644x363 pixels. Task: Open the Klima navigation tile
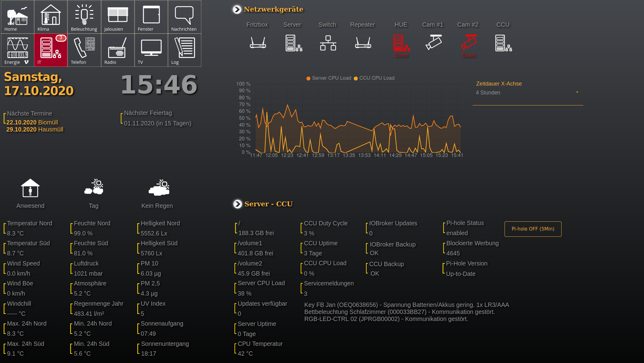coord(51,17)
